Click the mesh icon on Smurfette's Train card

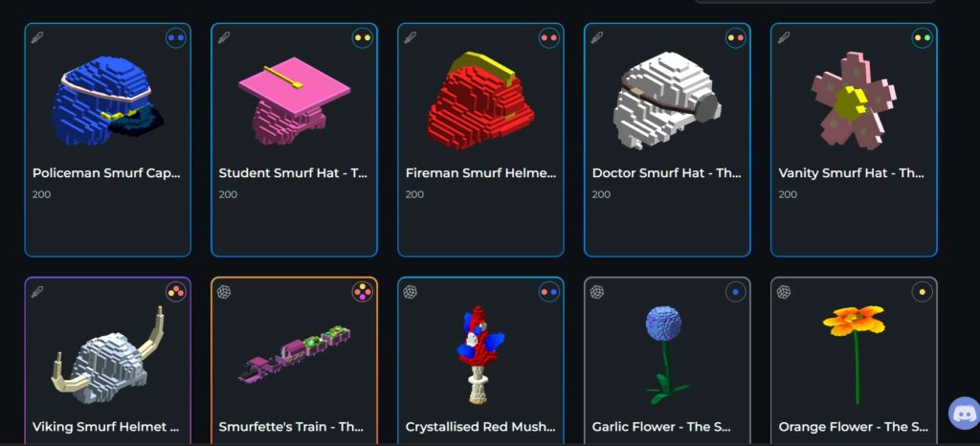pos(224,292)
